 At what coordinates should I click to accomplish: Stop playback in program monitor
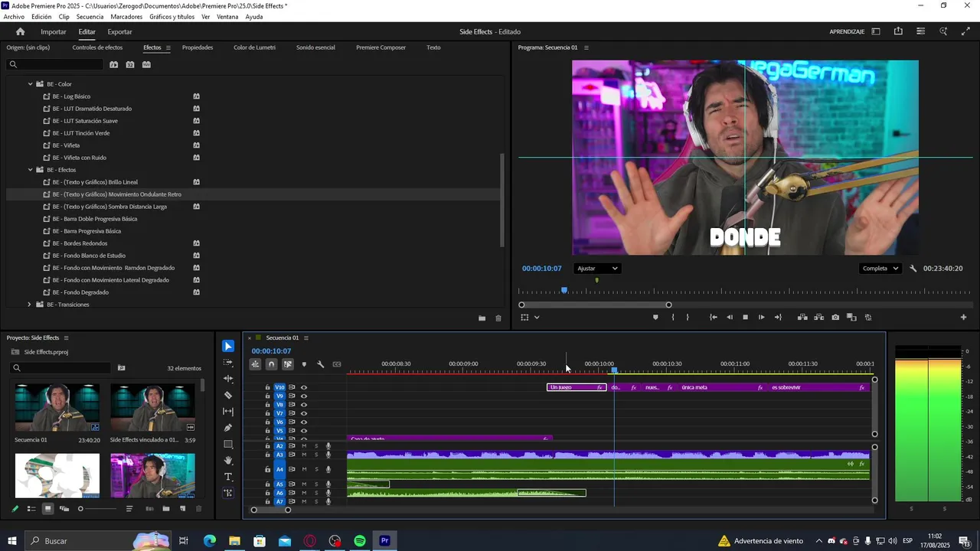(745, 317)
